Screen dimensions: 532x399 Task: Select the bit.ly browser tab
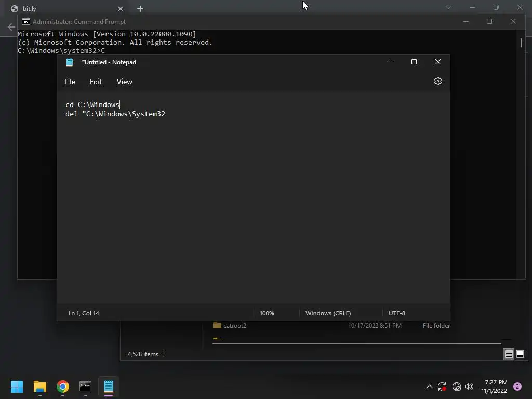(67, 9)
